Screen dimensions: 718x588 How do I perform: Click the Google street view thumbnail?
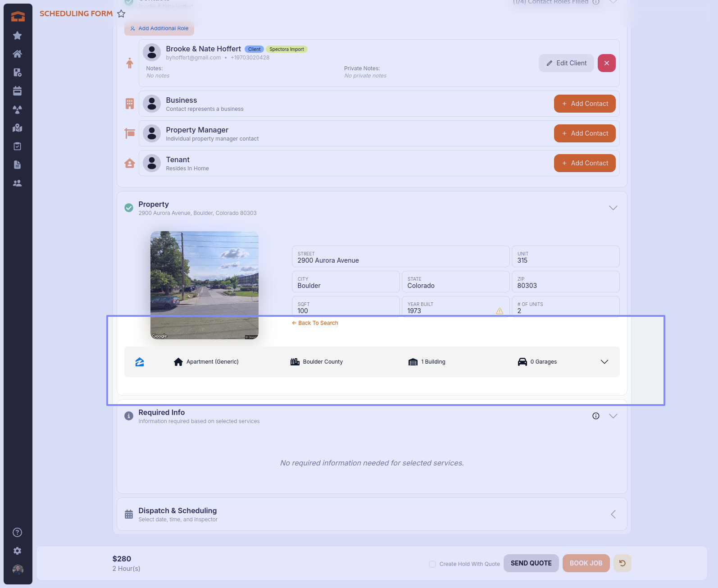[204, 285]
